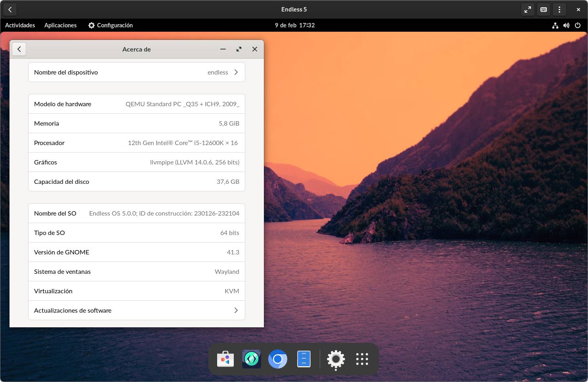Image resolution: width=588 pixels, height=382 pixels.
Task: Open Settings gear in the dock
Action: pos(336,359)
